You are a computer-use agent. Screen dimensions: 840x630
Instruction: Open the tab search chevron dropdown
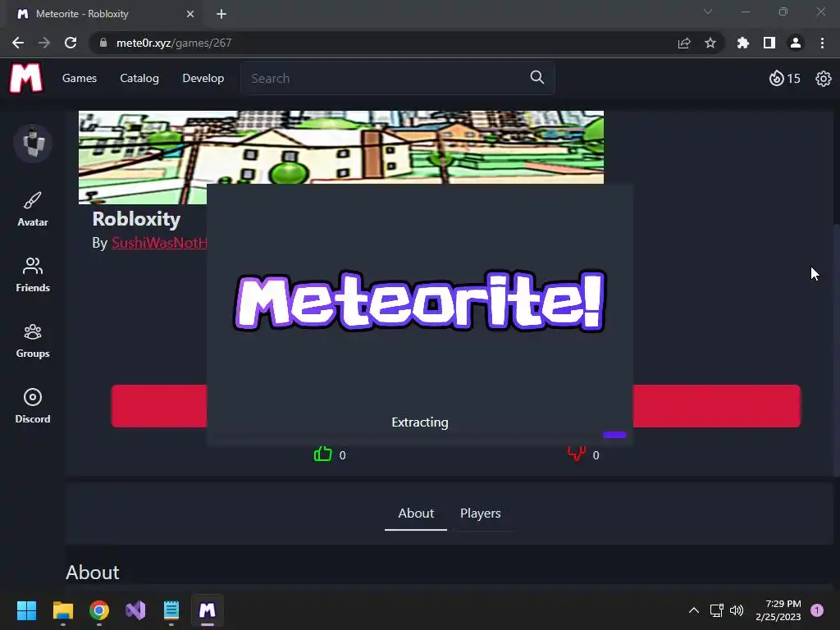(708, 11)
